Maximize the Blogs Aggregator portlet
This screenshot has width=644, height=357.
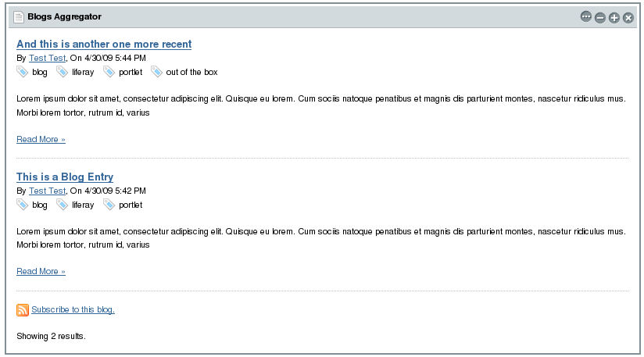point(614,17)
